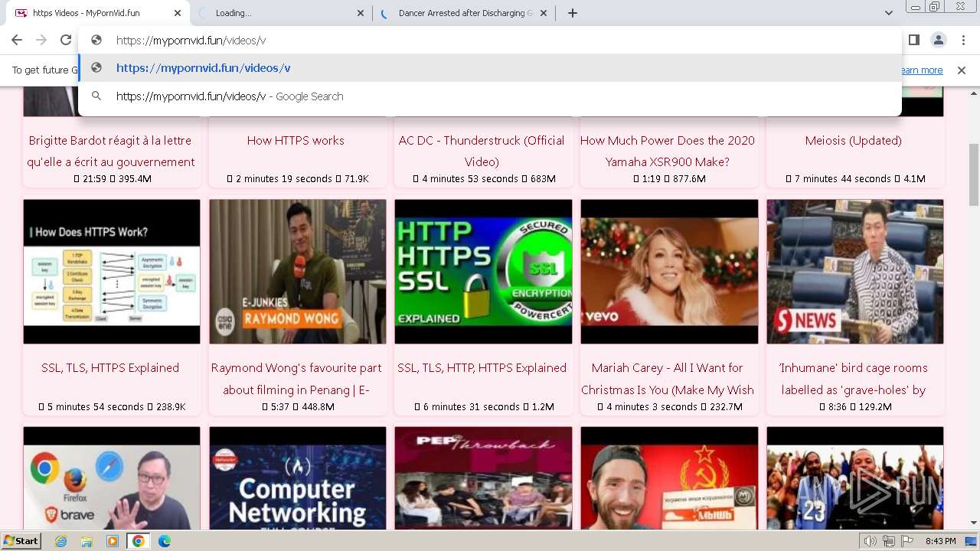Open the Windows Start button
This screenshot has width=980, height=551.
(21, 541)
